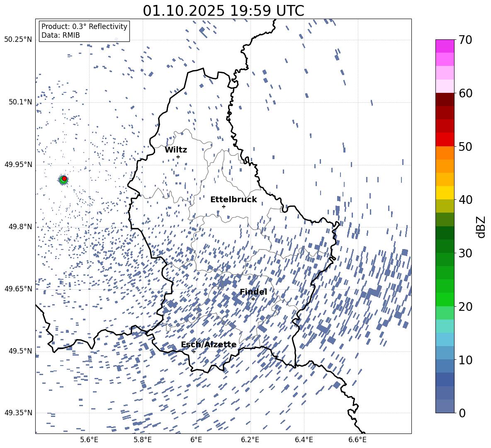The image size is (491, 448).
Task: Click the dark green colorbar segment near 35
Action: tap(445, 233)
